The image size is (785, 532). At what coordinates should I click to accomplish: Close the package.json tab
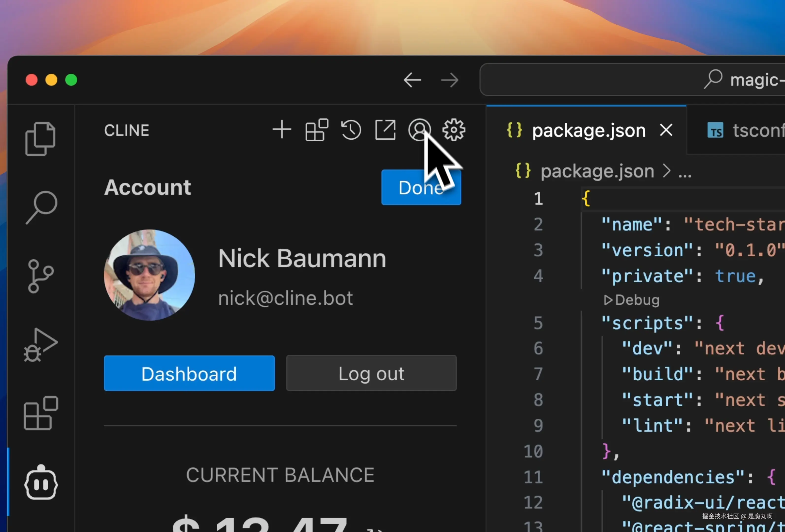point(666,130)
